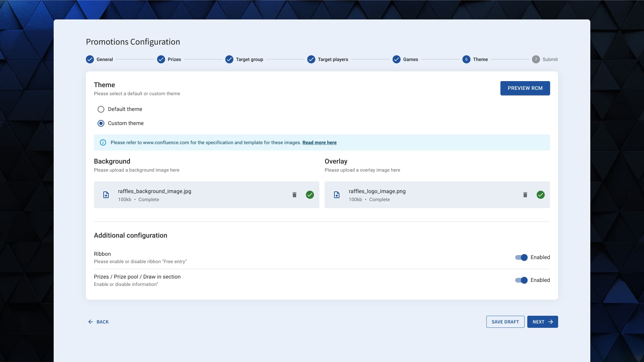Click the info icon in the banner

103,142
